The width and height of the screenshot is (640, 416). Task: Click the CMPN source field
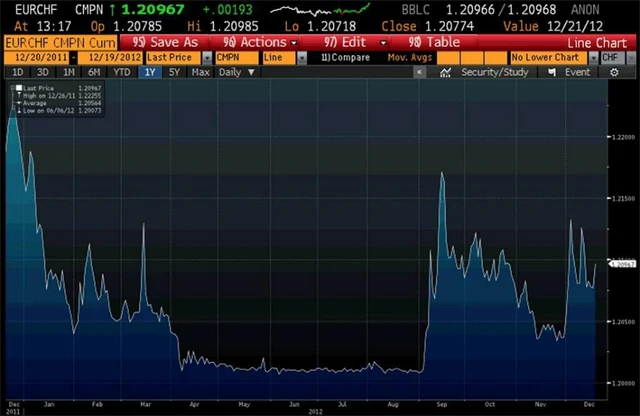(237, 58)
